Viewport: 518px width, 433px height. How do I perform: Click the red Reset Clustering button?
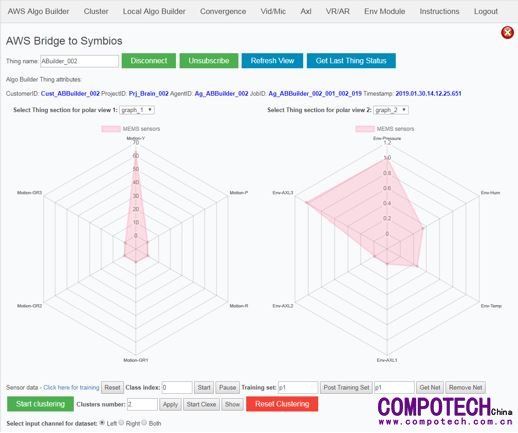pyautogui.click(x=282, y=404)
